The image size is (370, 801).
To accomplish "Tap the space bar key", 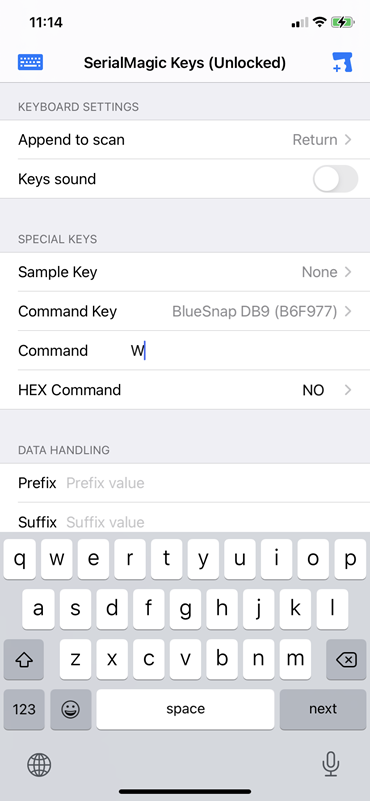I will [x=186, y=709].
